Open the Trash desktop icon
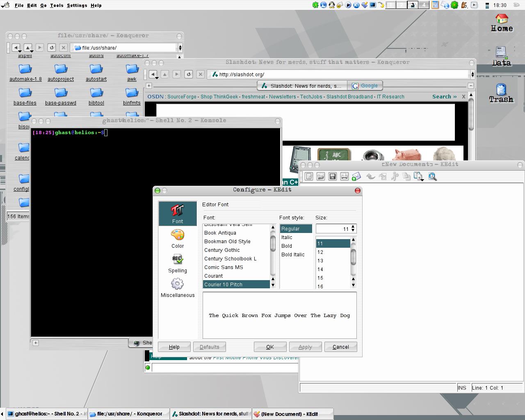This screenshot has height=420, width=525. [x=501, y=93]
